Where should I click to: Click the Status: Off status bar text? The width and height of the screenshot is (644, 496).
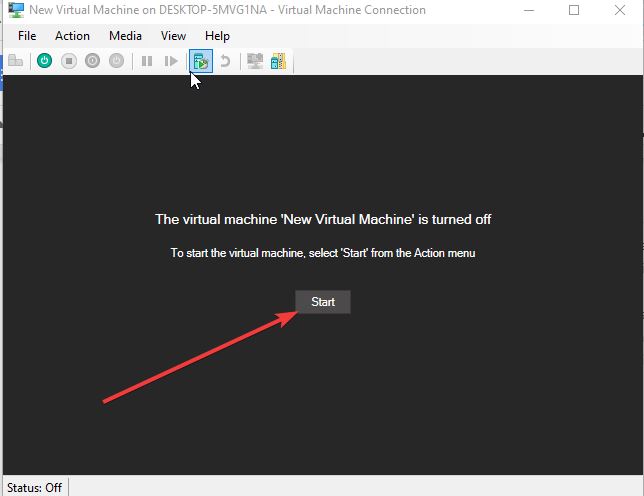(x=34, y=487)
